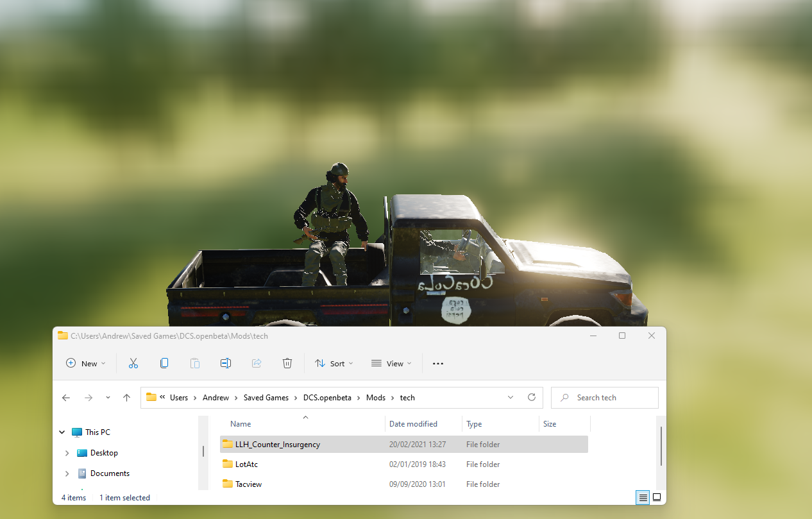Click the navigation pane scrollbar
The height and width of the screenshot is (519, 812).
coord(204,453)
